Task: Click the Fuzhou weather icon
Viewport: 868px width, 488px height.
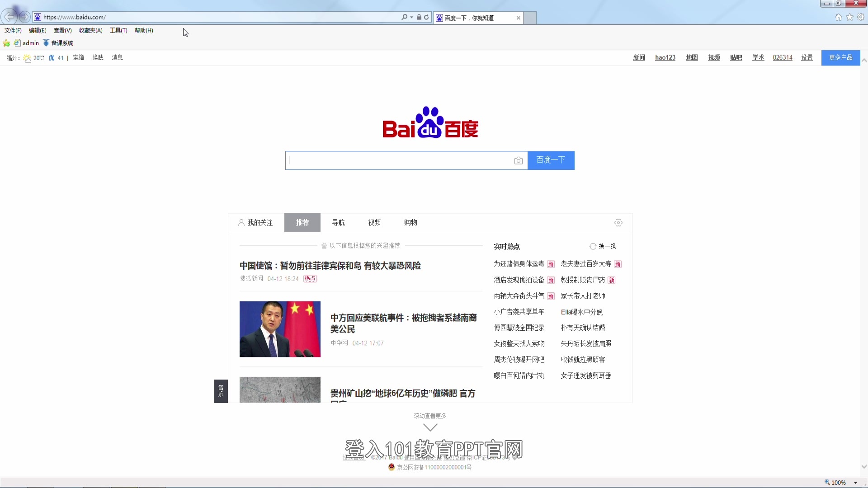Action: pos(27,58)
